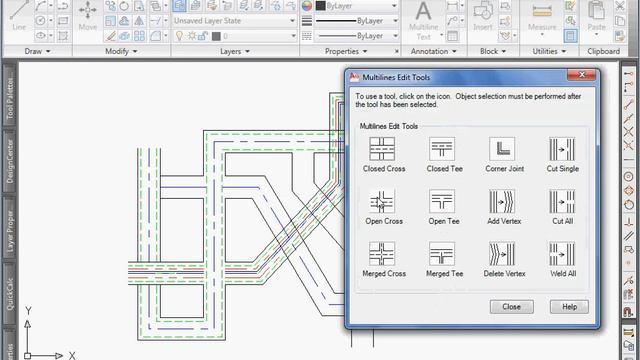Click the Help button in dialog
This screenshot has height=360, width=640.
[x=569, y=307]
